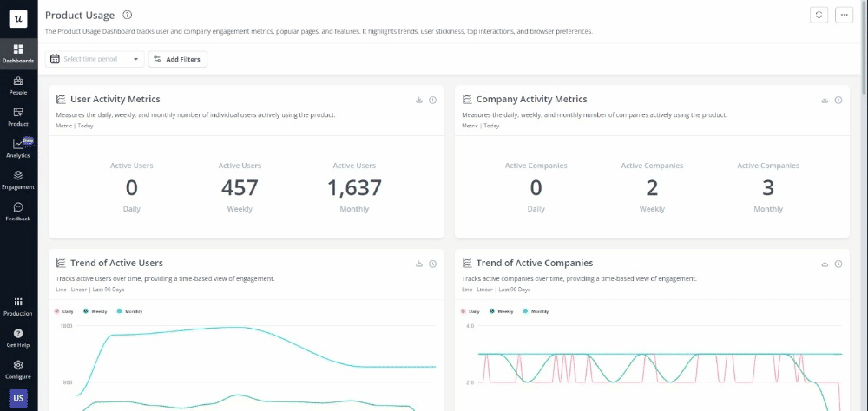Click the page vertical scrollbar

tap(864, 52)
